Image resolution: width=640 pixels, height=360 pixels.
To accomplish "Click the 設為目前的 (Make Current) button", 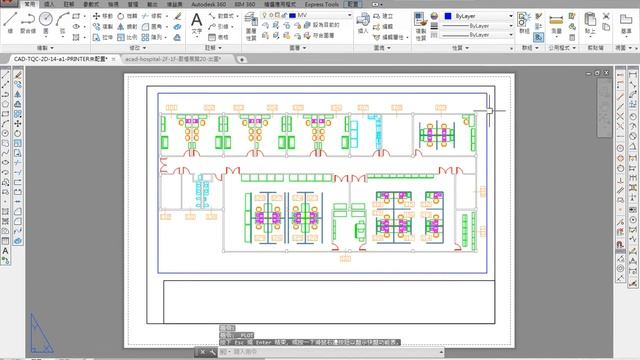I will [x=322, y=25].
